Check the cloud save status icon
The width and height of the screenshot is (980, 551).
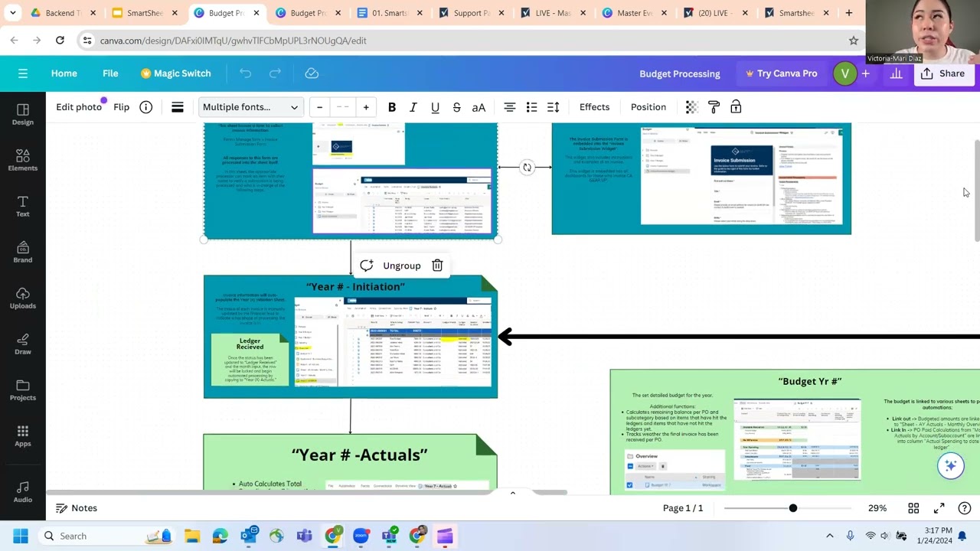[312, 73]
